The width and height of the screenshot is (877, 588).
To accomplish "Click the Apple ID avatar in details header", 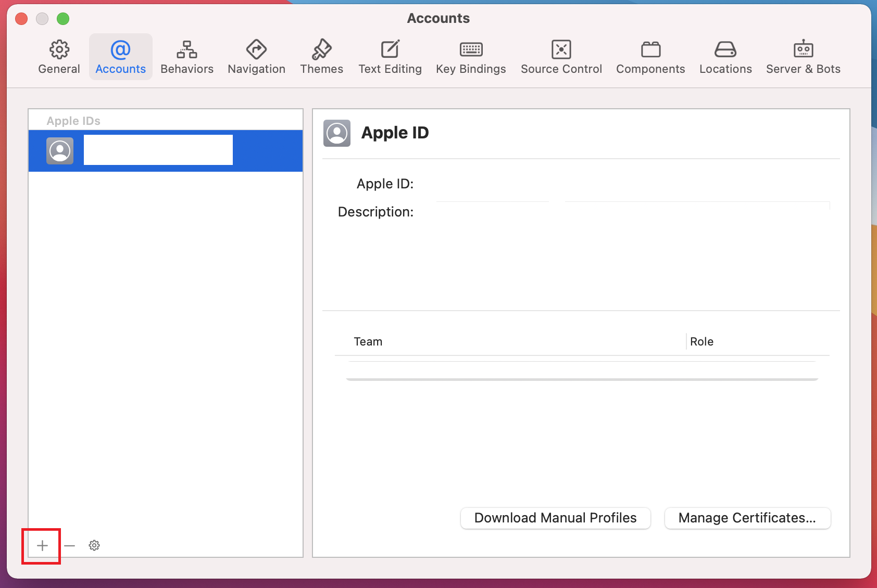I will tap(337, 133).
